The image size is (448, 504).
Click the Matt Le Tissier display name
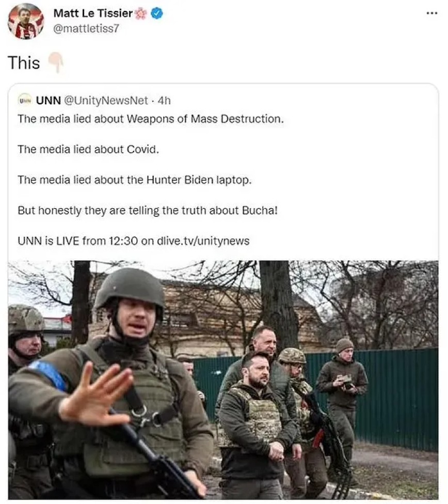93,13
